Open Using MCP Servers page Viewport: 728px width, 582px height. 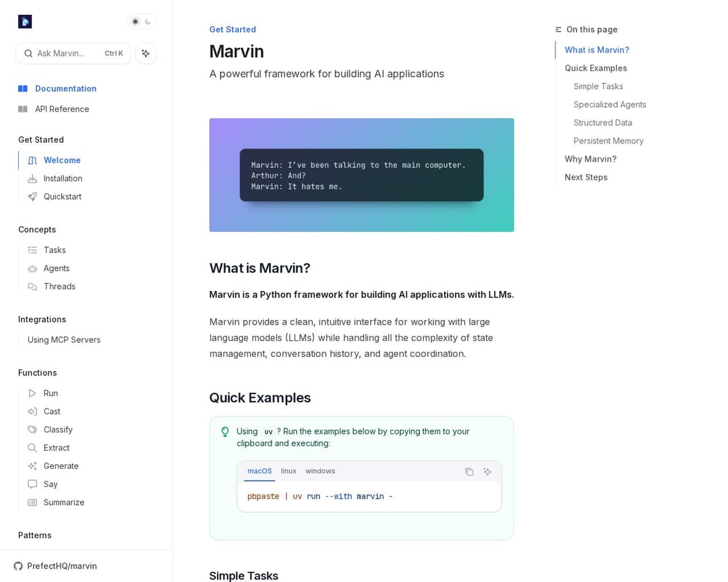pos(63,339)
